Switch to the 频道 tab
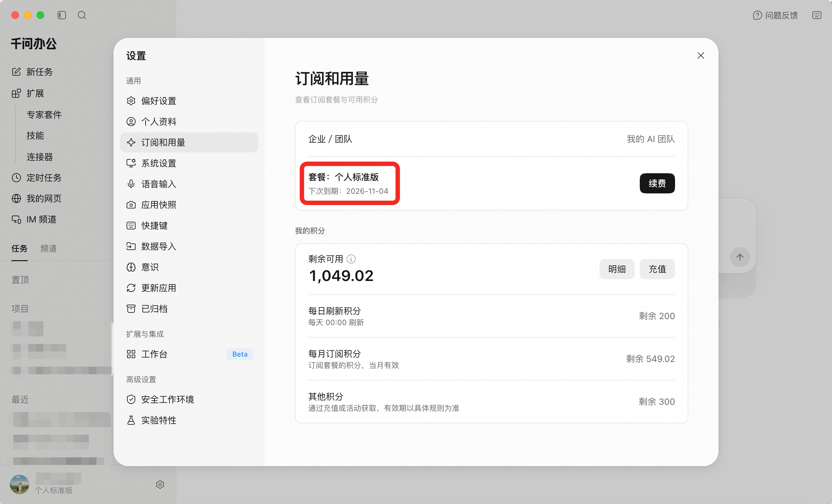Viewport: 832px width, 504px height. click(48, 249)
